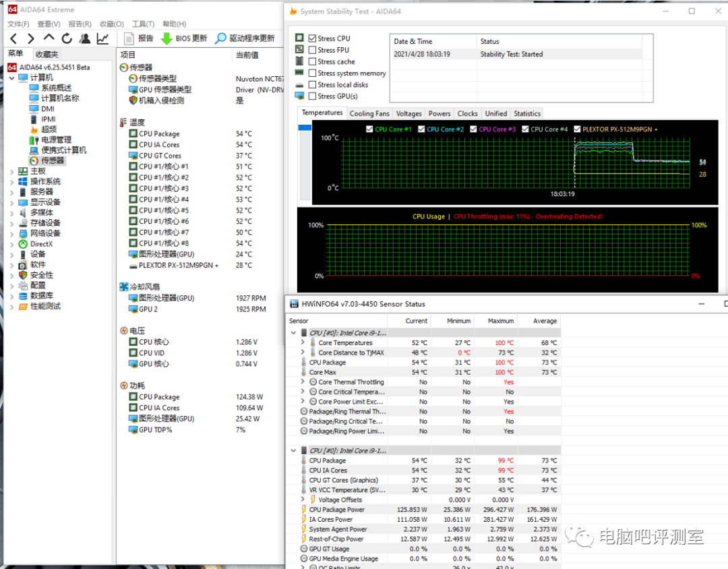Enable Stress system memory checkbox
The width and height of the screenshot is (728, 569).
tap(313, 73)
